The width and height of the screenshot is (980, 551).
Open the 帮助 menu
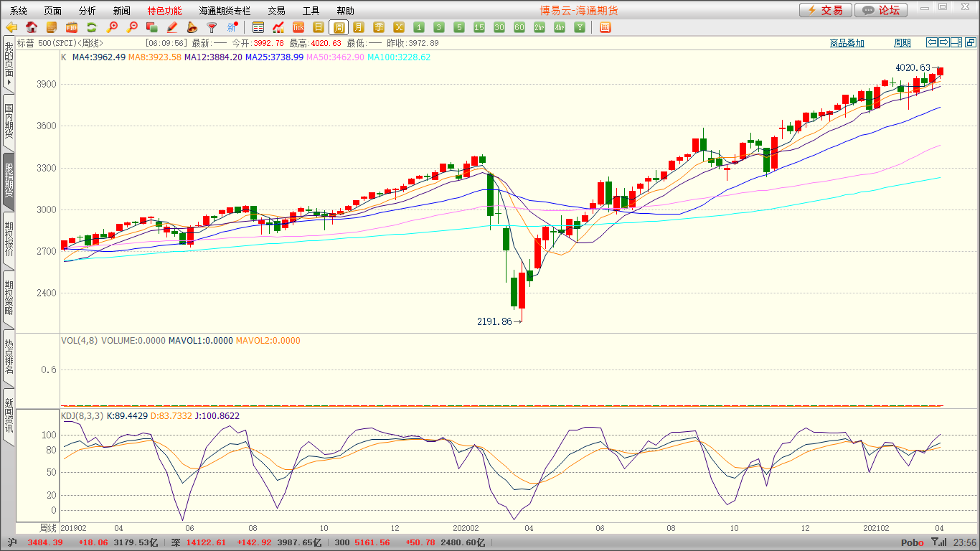[x=346, y=11]
